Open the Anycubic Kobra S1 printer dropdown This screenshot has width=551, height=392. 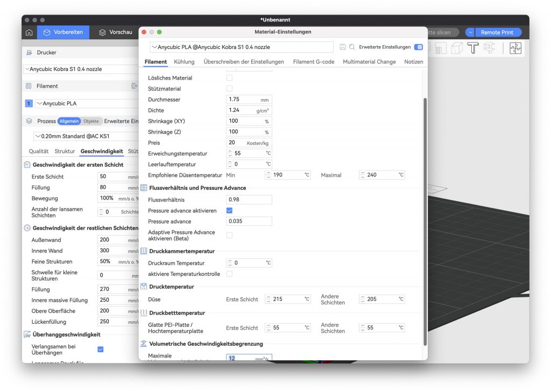pyautogui.click(x=81, y=69)
